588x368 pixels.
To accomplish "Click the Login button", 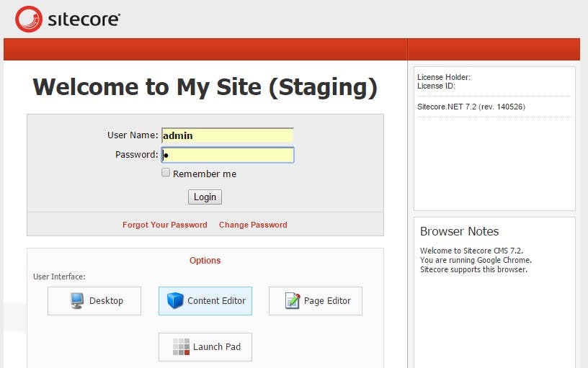I will (205, 197).
